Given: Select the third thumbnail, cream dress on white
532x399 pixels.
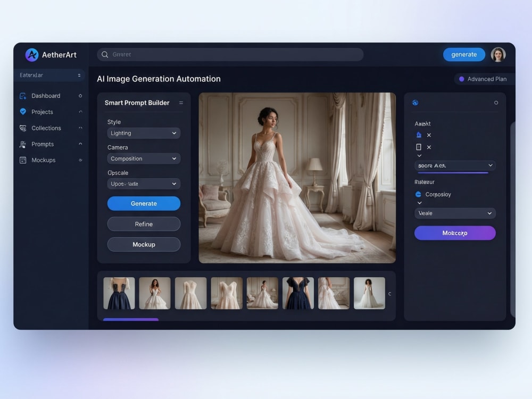Looking at the screenshot, I should coord(190,293).
